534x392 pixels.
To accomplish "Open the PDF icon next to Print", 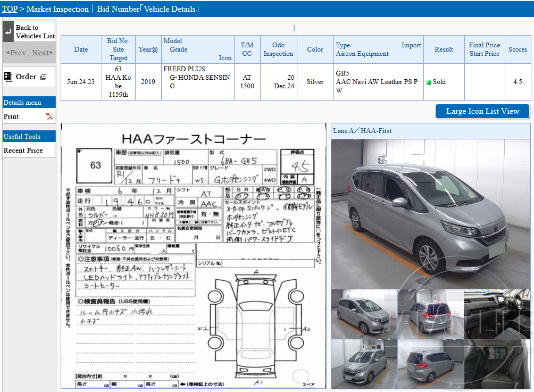I will click(x=50, y=116).
